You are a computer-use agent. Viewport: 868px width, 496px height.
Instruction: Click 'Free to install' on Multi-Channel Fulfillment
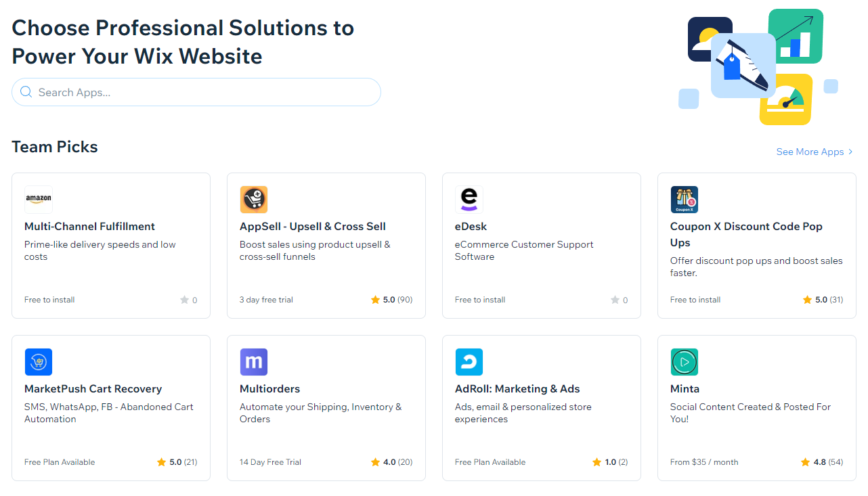click(x=49, y=300)
